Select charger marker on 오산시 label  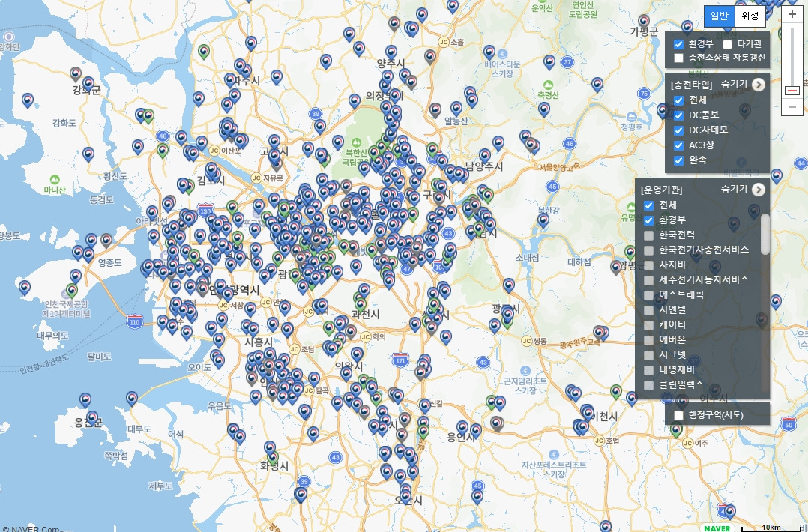pos(405,497)
